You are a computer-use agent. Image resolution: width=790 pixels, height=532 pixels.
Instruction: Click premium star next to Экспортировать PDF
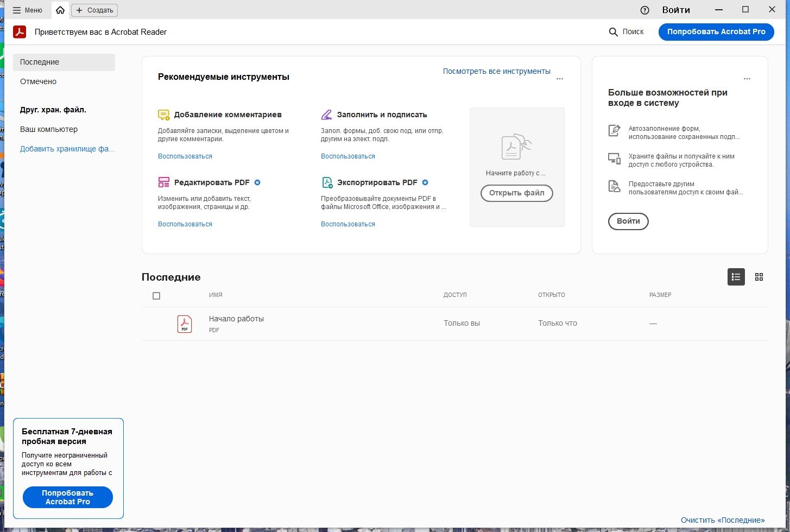(425, 182)
